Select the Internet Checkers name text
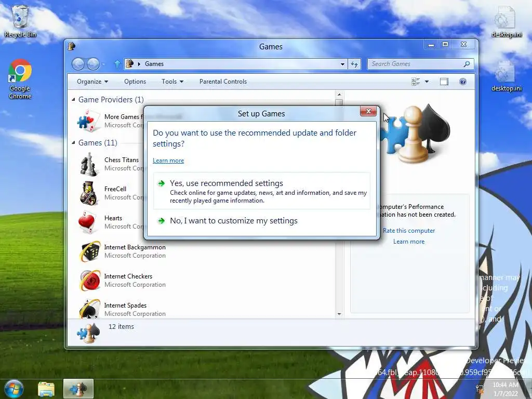 tap(128, 276)
